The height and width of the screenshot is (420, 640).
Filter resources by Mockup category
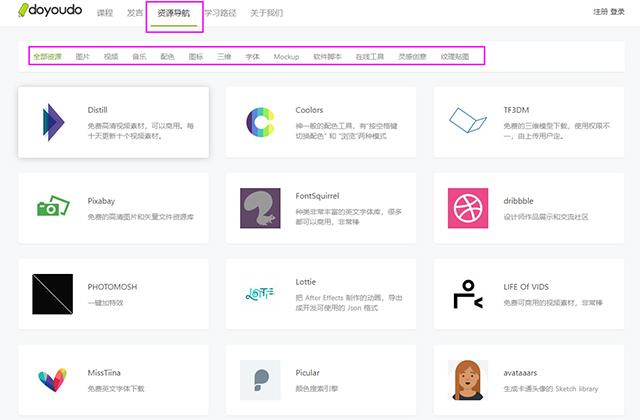287,56
